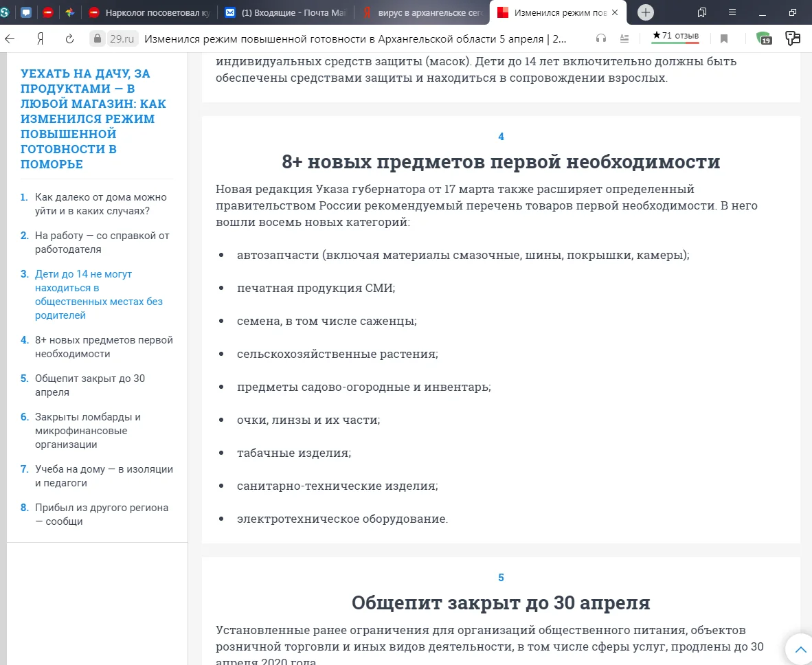Click the 29.ru domain in address bar

tap(122, 39)
